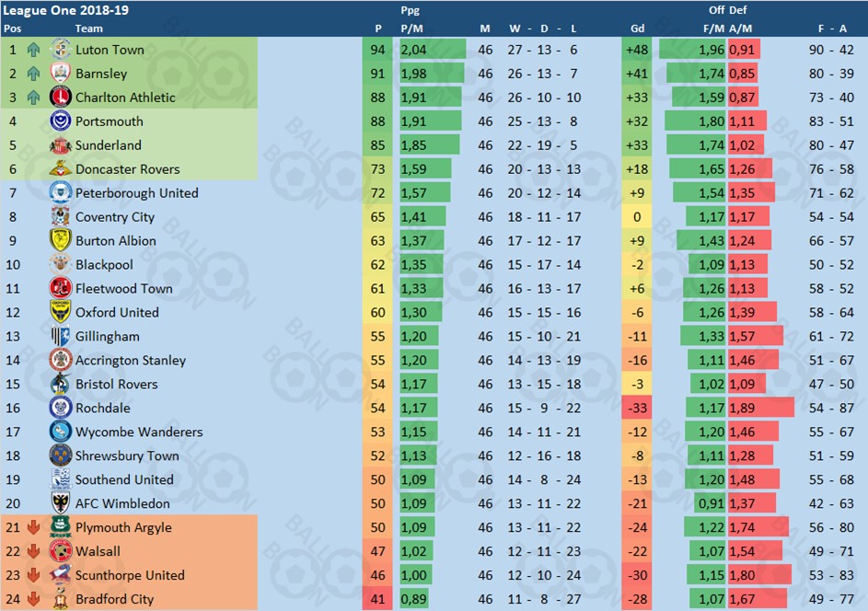Viewport: 868px width, 611px height.
Task: Click the Portsmouth club crest
Action: (61, 121)
